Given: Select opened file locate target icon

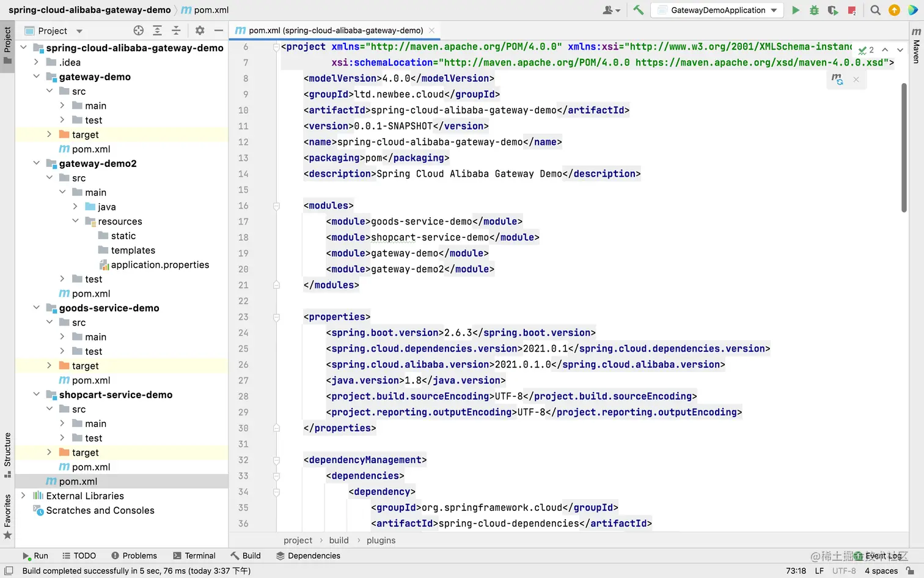Looking at the screenshot, I should (x=139, y=31).
